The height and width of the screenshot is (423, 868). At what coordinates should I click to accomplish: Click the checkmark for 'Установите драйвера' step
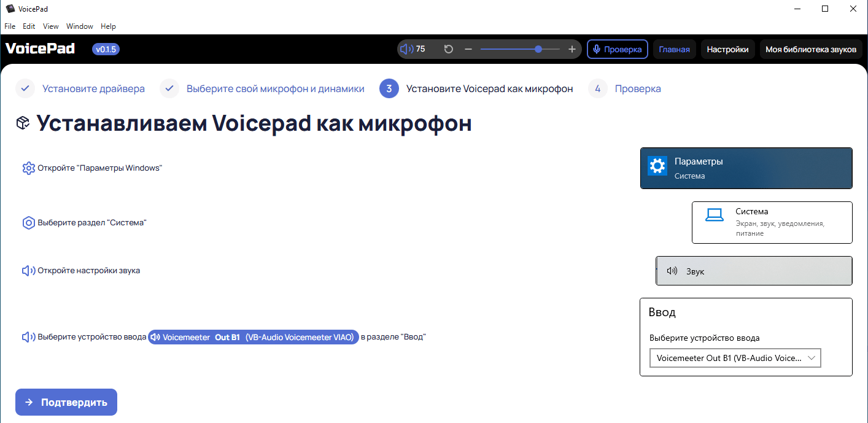coord(25,88)
